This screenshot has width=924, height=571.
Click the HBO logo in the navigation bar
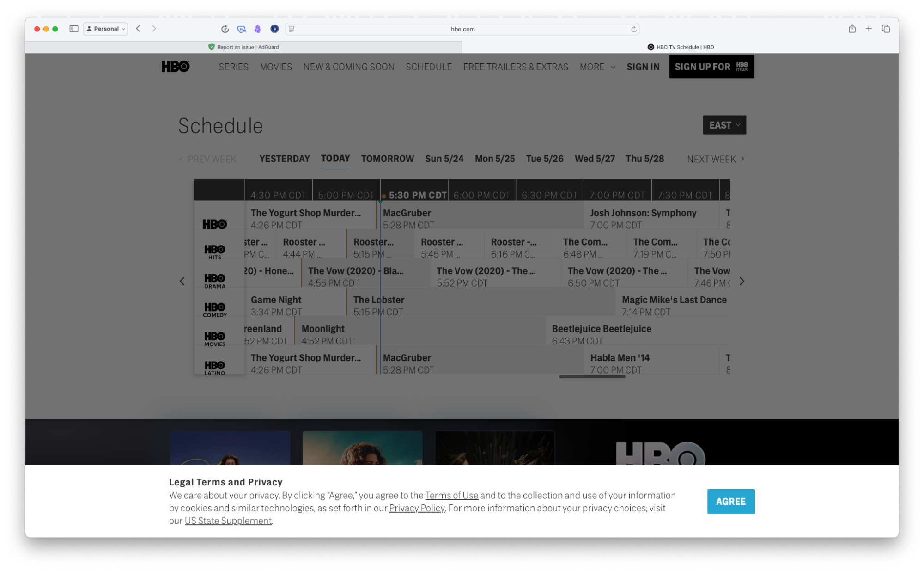coord(176,67)
